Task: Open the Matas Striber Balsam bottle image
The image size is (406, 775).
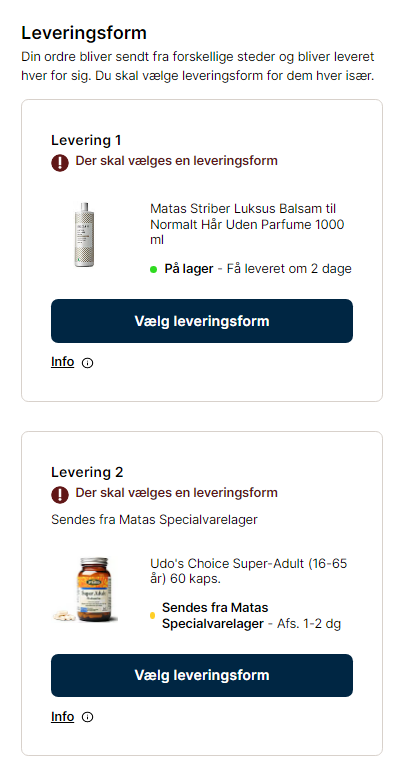Action: pos(85,235)
